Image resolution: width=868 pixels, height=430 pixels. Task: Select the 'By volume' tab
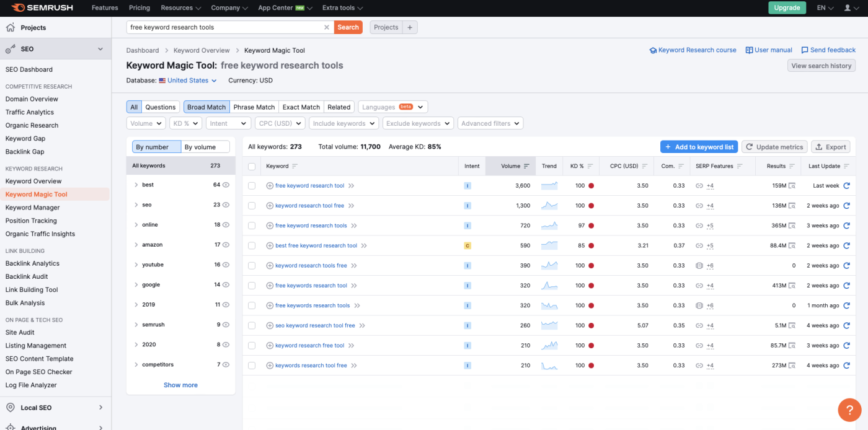click(205, 147)
